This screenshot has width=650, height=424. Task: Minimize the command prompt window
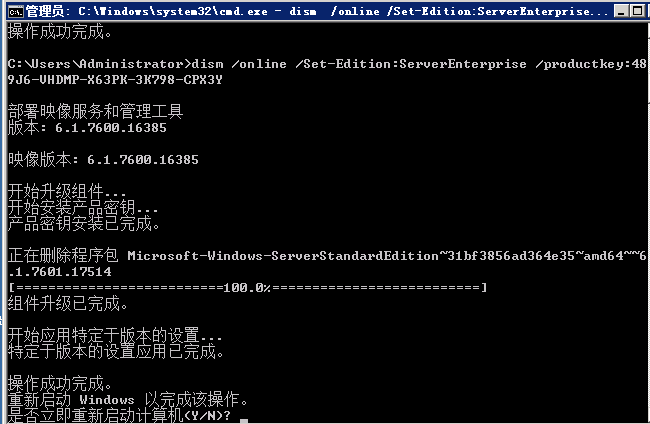click(x=621, y=11)
